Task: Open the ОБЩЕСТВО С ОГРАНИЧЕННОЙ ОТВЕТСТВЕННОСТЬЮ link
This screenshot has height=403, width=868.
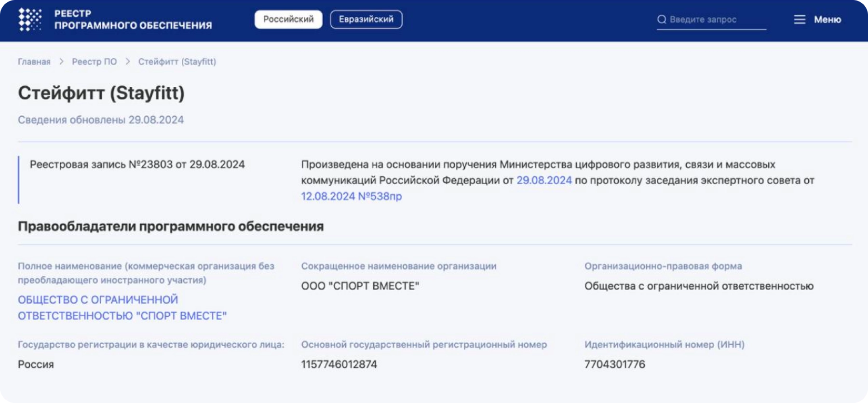Action: point(122,308)
